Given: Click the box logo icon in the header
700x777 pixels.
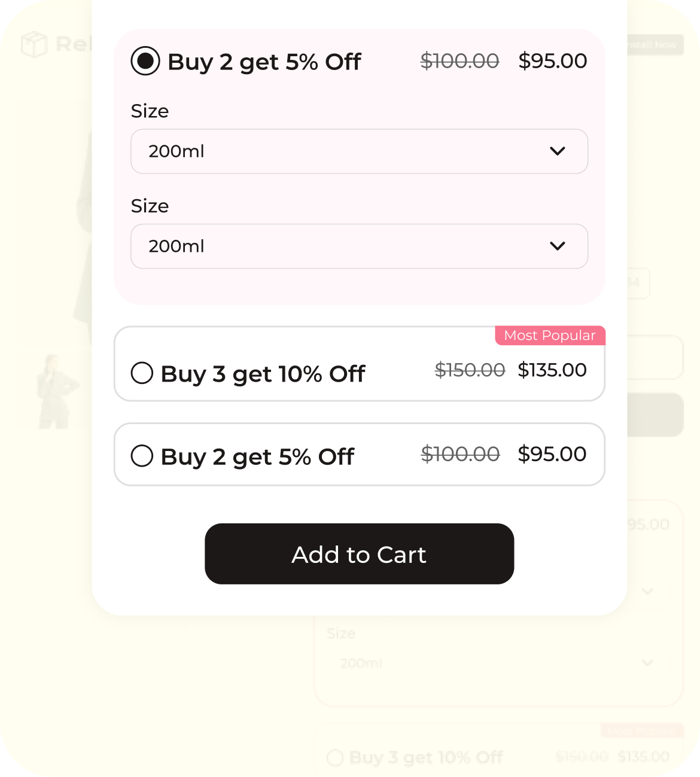Looking at the screenshot, I should [34, 44].
